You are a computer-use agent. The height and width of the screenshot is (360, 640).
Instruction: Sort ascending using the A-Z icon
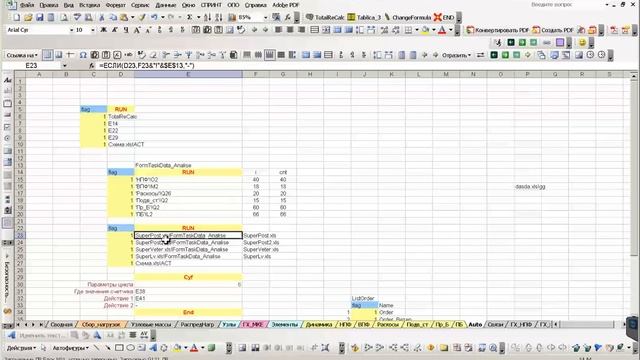[x=208, y=18]
